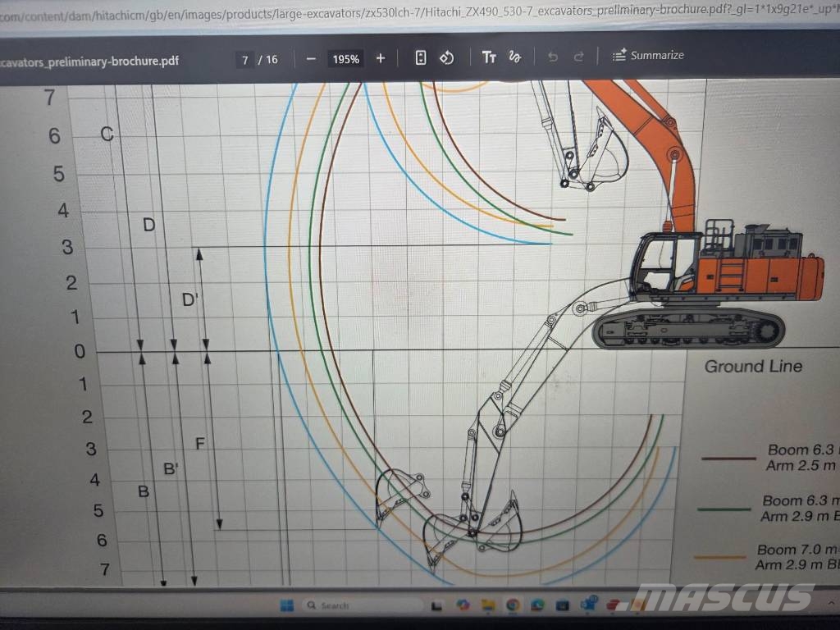The image size is (840, 630).
Task: Click the PDF file name in toolbar
Action: (89, 62)
